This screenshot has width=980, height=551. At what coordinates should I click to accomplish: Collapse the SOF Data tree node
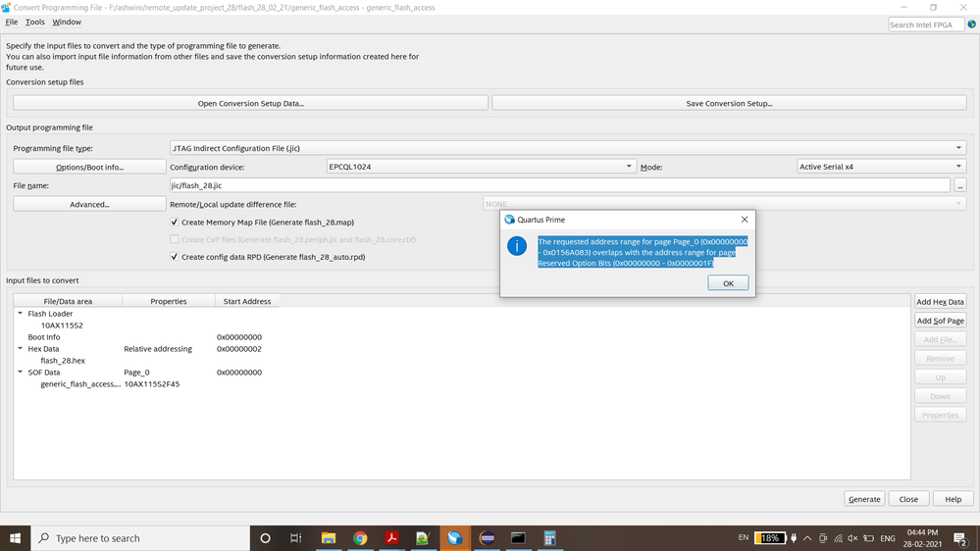pos(20,373)
